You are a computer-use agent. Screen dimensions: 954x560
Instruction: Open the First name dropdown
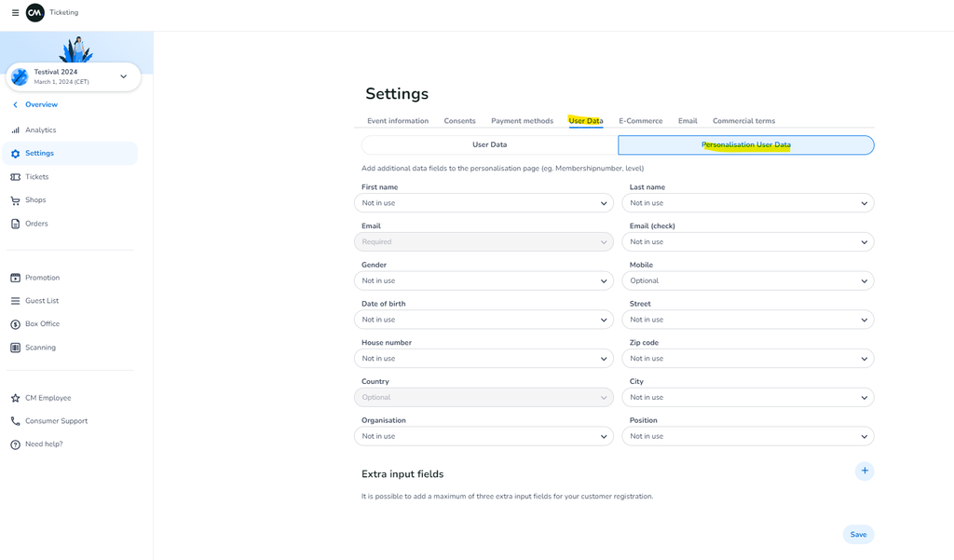pos(484,203)
